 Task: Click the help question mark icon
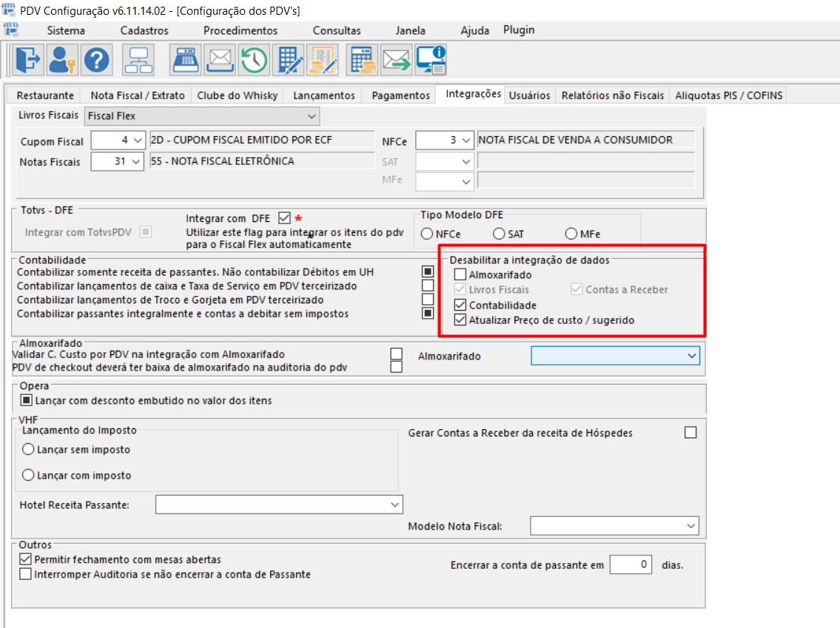click(x=97, y=59)
